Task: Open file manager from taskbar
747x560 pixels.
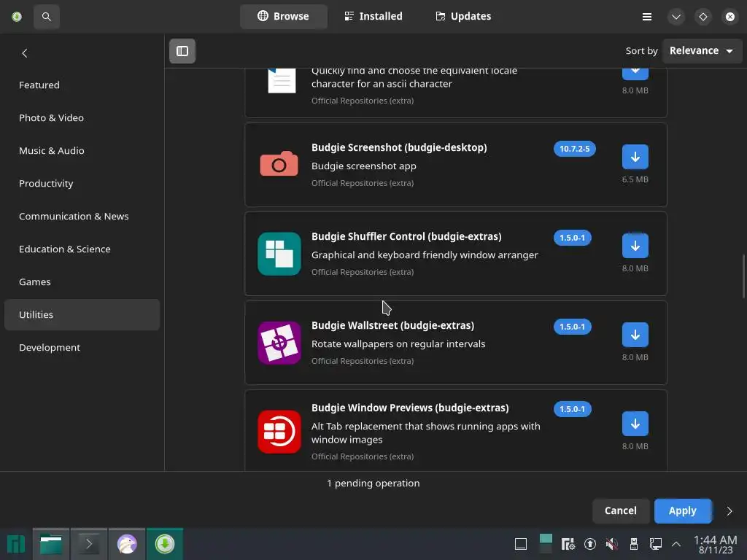Action: (x=51, y=544)
